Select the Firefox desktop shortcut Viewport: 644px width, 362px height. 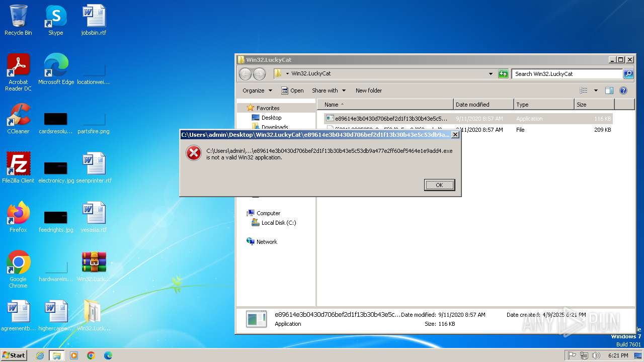pos(18,217)
